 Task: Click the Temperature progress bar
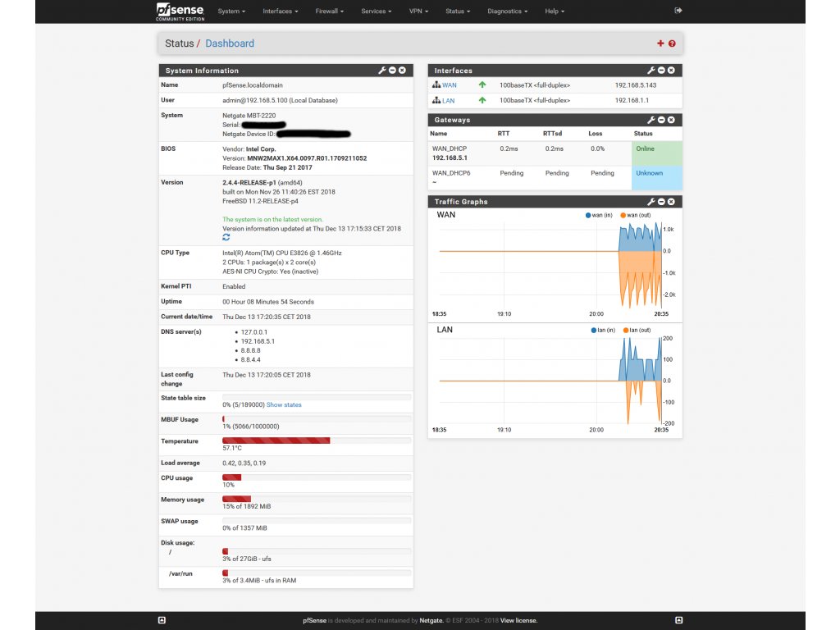coord(317,441)
